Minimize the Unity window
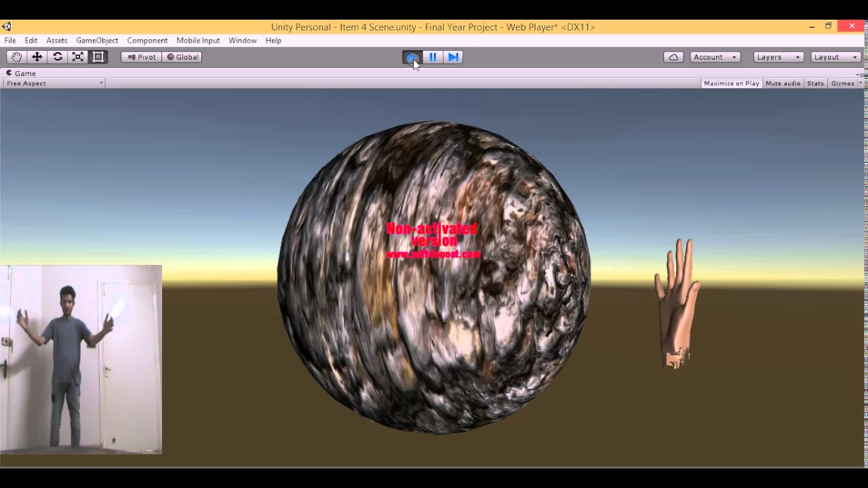Viewport: 868px width, 488px height. pos(812,26)
